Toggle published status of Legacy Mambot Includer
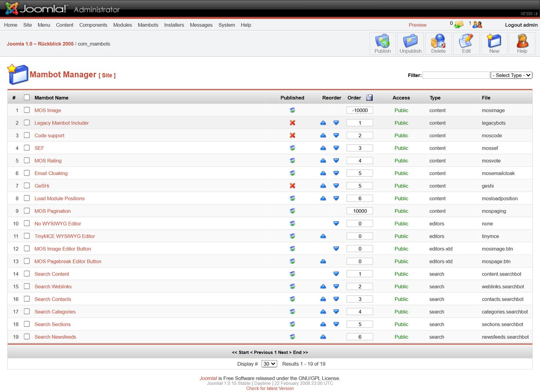 (292, 123)
